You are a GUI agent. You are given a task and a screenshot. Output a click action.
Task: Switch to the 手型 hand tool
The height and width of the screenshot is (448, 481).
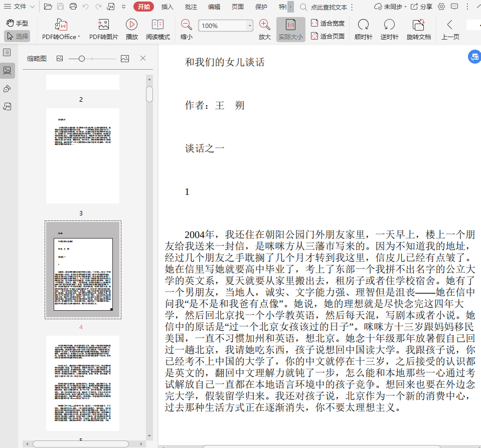tap(18, 23)
